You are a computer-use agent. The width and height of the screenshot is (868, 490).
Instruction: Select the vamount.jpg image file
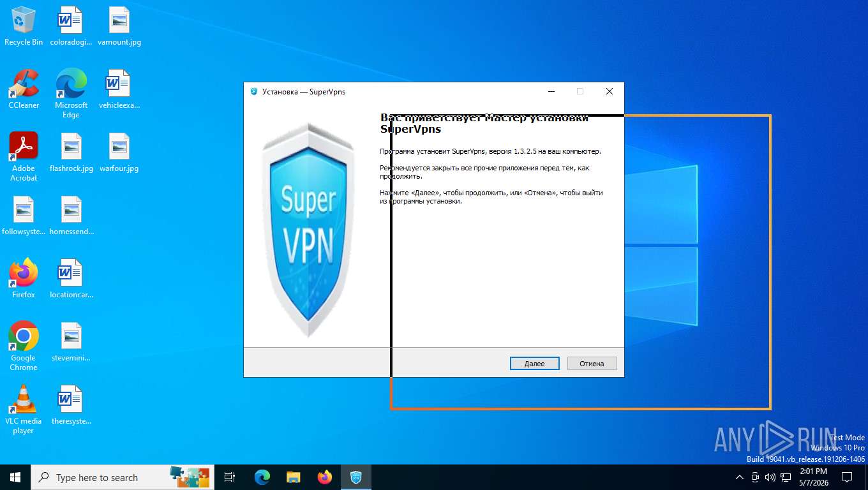pyautogui.click(x=119, y=26)
